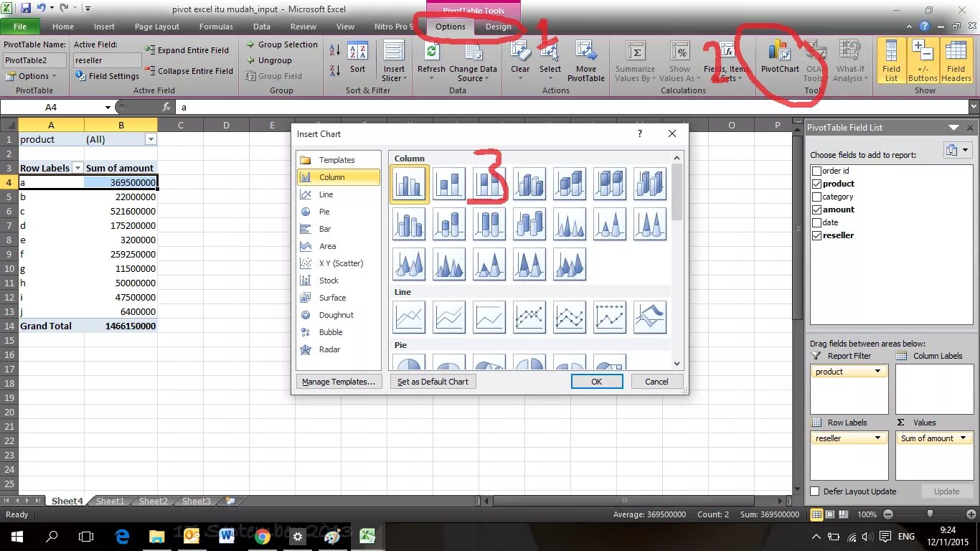The width and height of the screenshot is (980, 551).
Task: Open PivotTable Field List pane menu arrow
Action: (953, 128)
